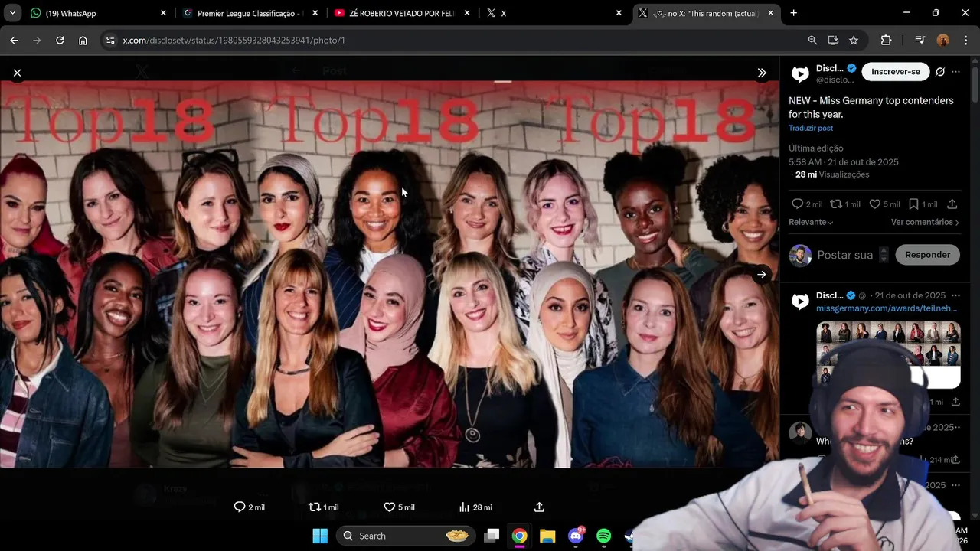980x551 pixels.
Task: Click sidebar reply icon showing 2 mil
Action: click(x=798, y=204)
